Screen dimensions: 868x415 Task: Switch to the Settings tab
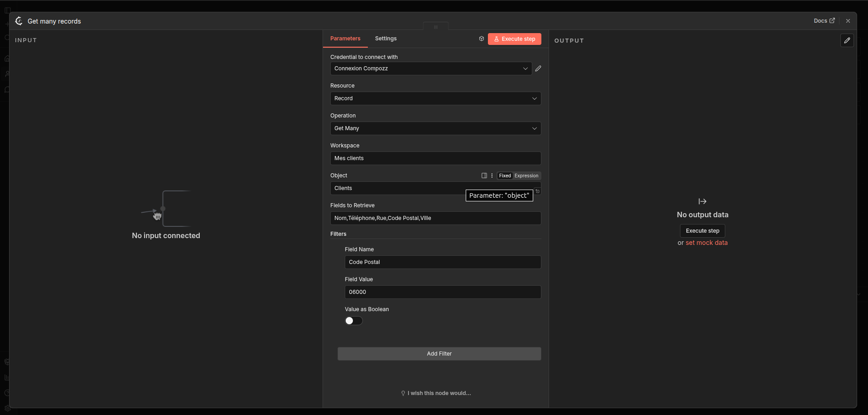[386, 39]
